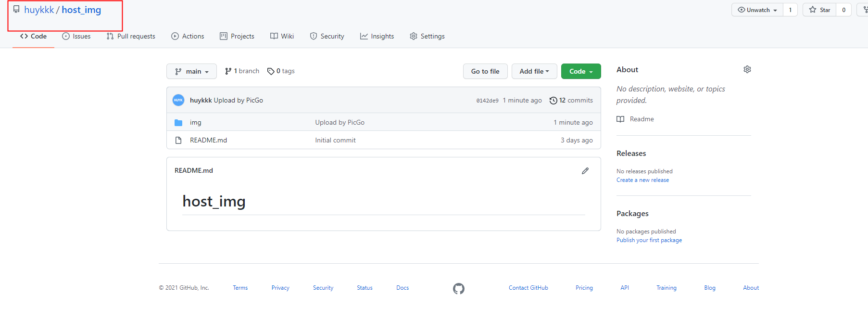This screenshot has height=334, width=868.
Task: Open the Readme link in About
Action: click(x=636, y=119)
